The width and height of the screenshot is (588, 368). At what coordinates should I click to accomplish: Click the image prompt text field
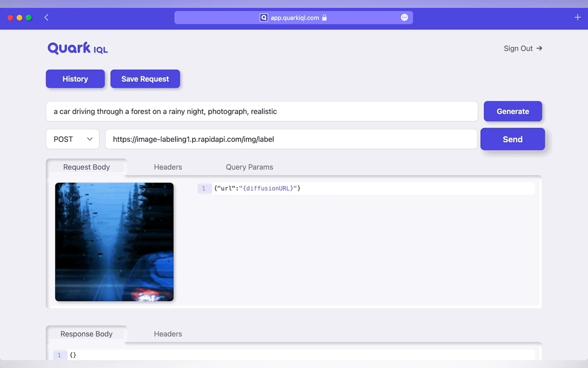click(262, 111)
